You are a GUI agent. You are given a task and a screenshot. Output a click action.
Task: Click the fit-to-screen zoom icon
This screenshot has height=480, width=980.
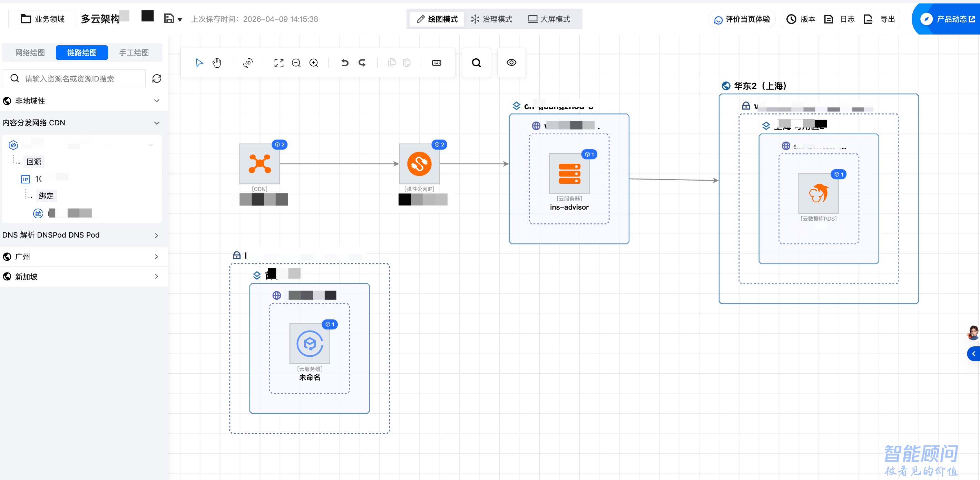279,63
